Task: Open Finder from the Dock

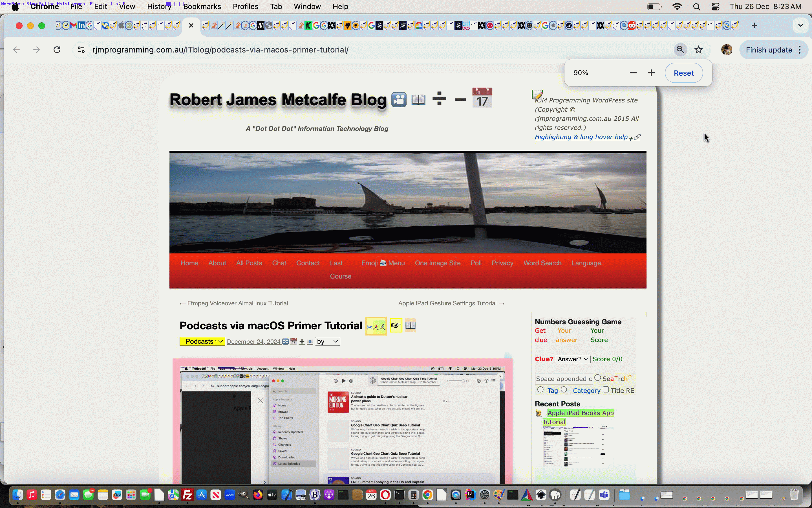Action: pos(18,495)
